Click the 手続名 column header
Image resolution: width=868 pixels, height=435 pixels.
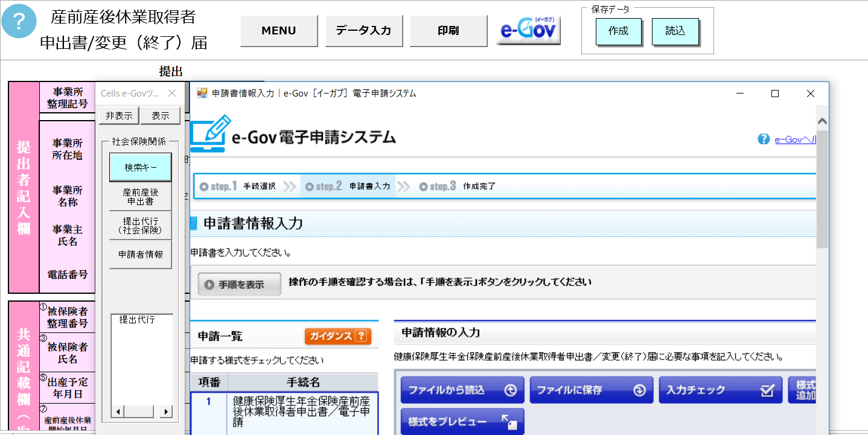click(x=303, y=383)
